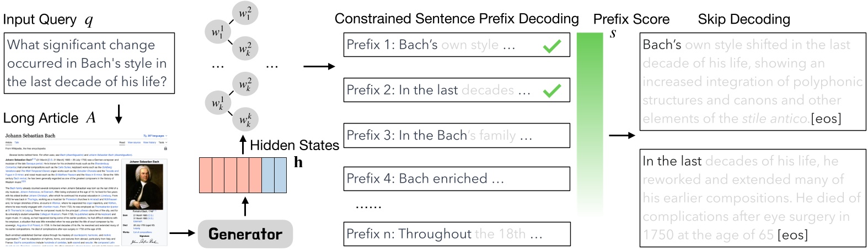
Task: Click the Input Query text box
Action: (x=89, y=63)
